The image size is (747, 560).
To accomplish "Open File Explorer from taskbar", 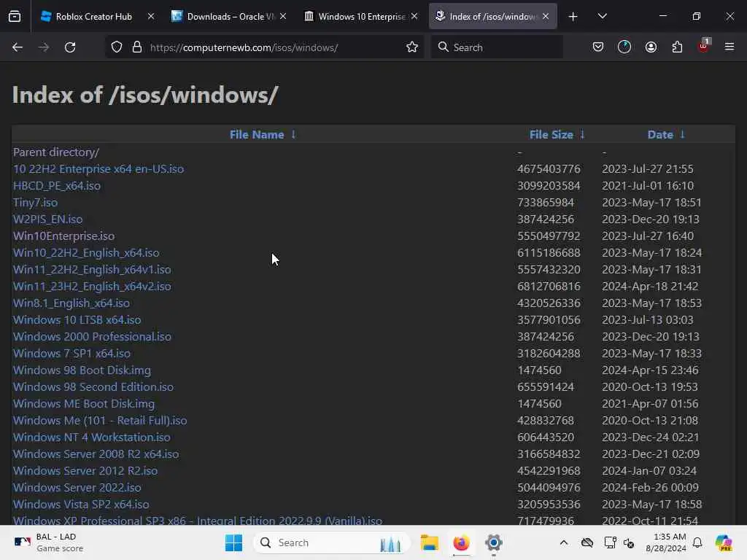I will point(429,542).
